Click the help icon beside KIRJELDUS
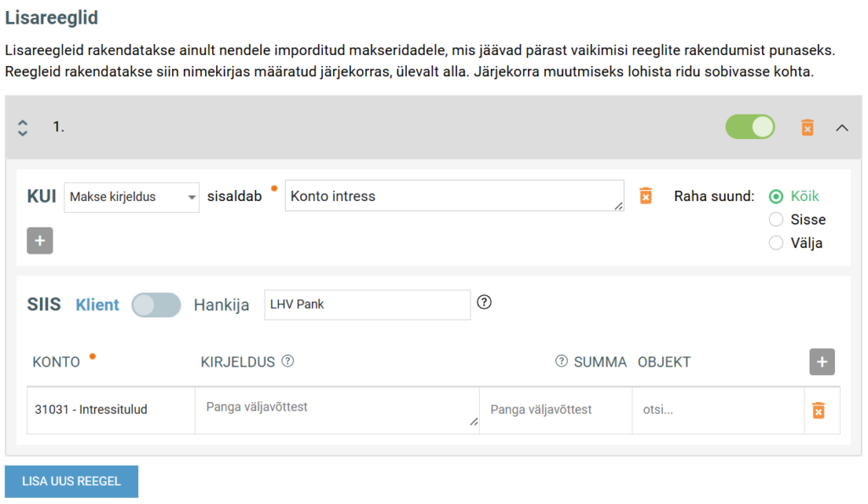 click(287, 361)
